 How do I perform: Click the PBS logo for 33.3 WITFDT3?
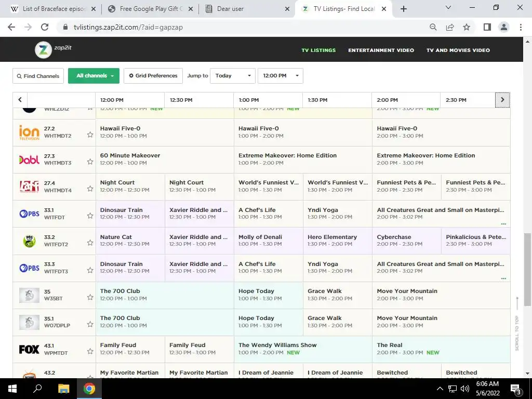pos(29,268)
